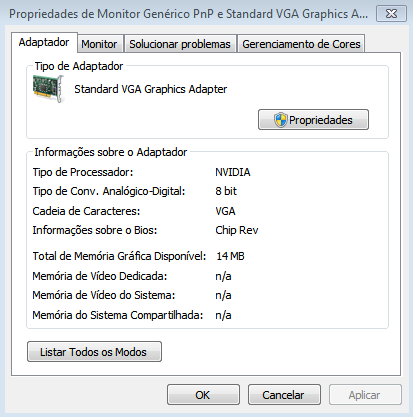
Task: Confirm with the OK button
Action: click(x=203, y=395)
